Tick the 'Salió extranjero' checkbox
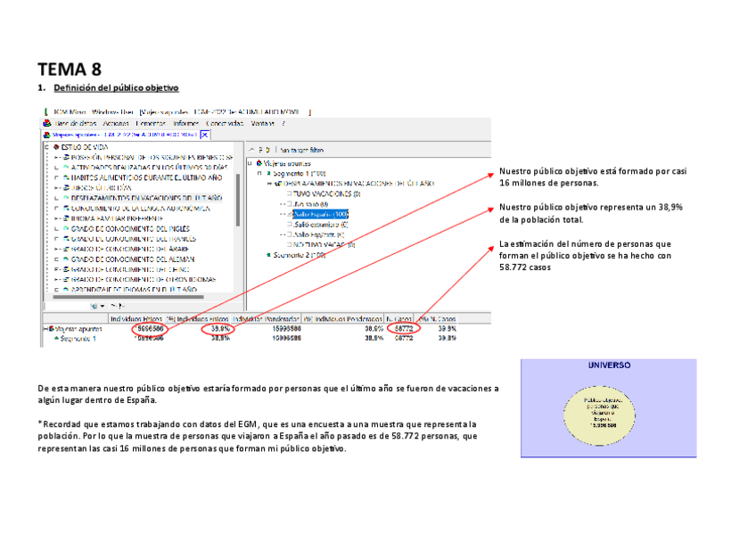The height and width of the screenshot is (534, 756). click(x=290, y=224)
